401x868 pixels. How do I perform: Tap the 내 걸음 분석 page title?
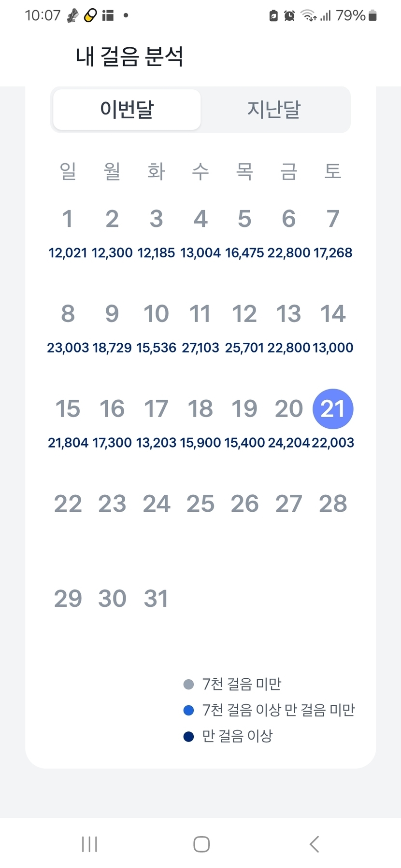point(129,56)
